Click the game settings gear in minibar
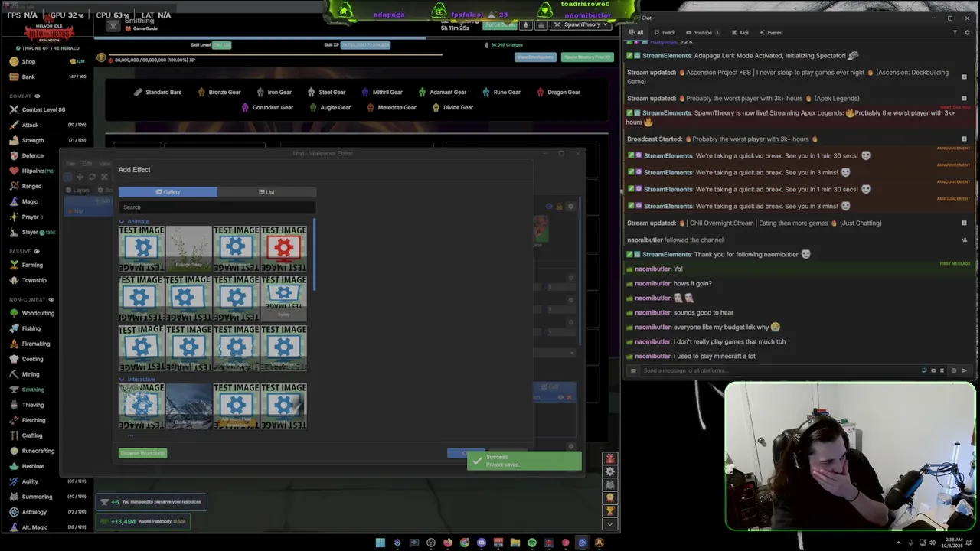 pos(610,471)
